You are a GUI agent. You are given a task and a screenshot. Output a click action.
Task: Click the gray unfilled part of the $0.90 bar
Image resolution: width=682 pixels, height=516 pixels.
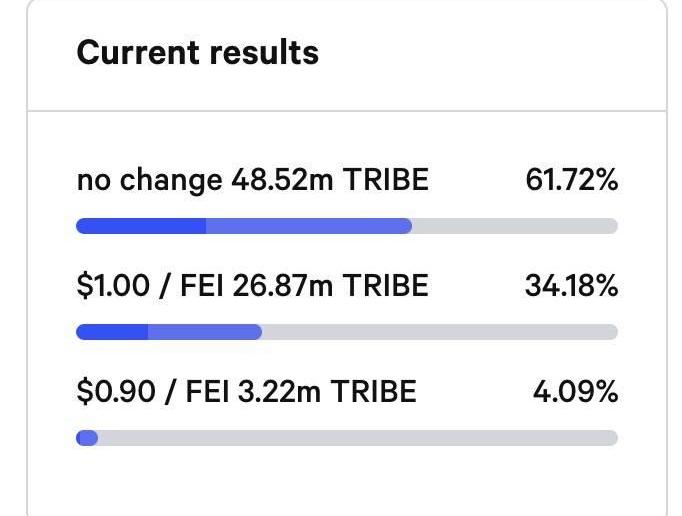click(x=358, y=438)
